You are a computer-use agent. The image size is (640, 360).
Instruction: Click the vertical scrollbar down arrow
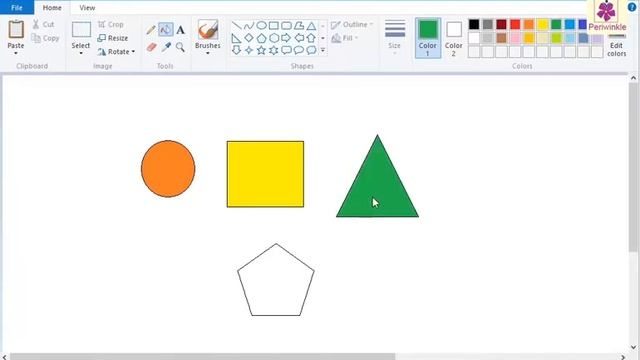(x=633, y=347)
